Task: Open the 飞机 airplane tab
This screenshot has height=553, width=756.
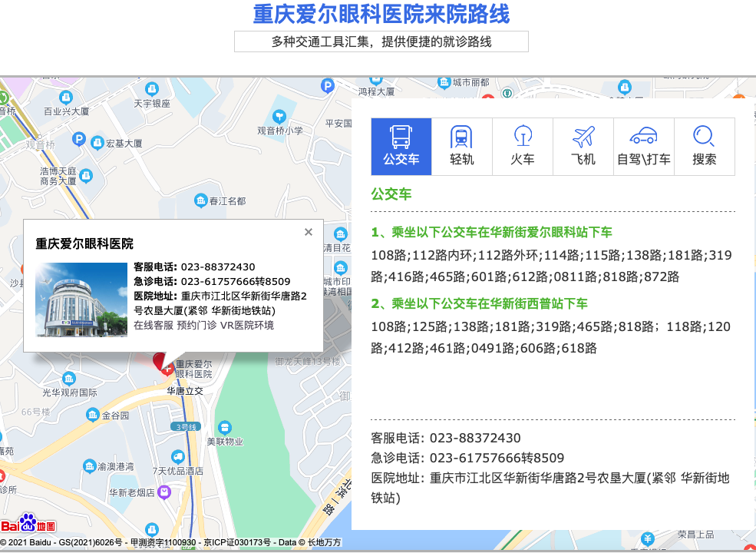Action: 583,147
